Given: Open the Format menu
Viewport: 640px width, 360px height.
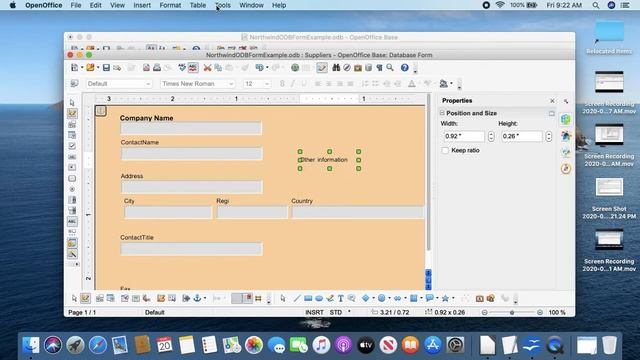Looking at the screenshot, I should pos(170,5).
